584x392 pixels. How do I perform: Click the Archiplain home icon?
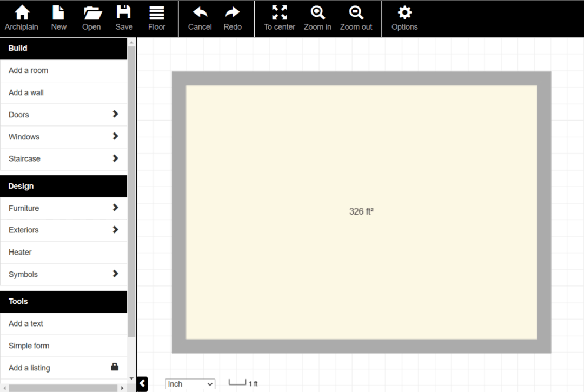click(22, 18)
